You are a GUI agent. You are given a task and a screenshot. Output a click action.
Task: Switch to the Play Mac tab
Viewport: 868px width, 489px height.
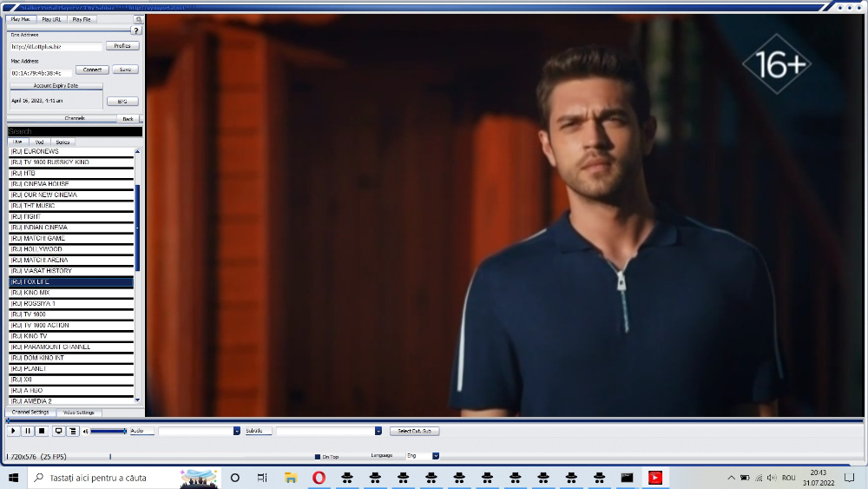(x=21, y=19)
